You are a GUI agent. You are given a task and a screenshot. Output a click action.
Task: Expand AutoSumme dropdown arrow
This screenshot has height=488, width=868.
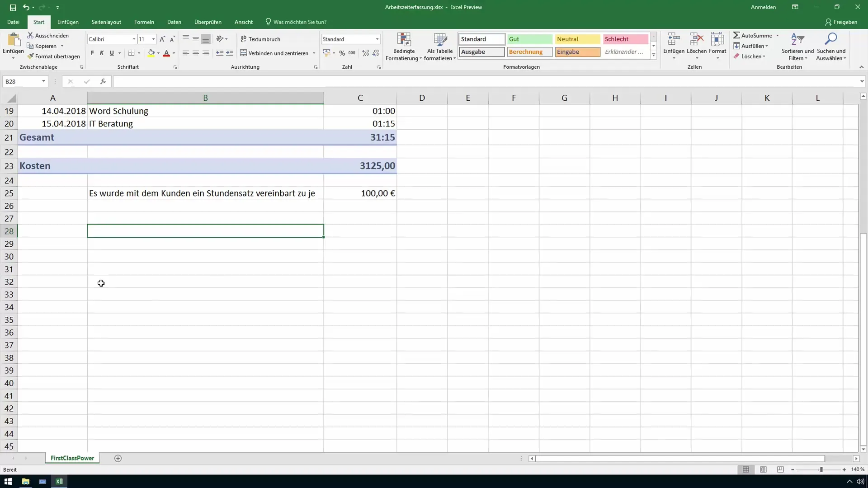click(x=778, y=35)
